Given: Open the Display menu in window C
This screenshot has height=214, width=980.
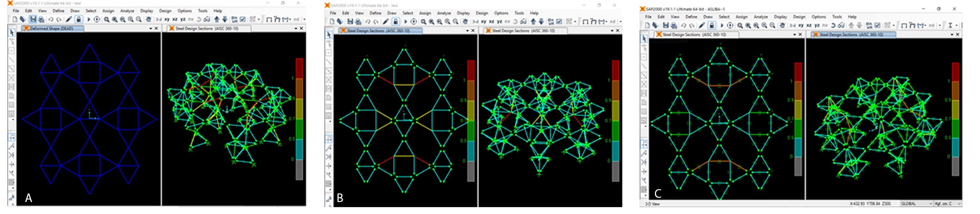Looking at the screenshot, I should click(x=780, y=17).
